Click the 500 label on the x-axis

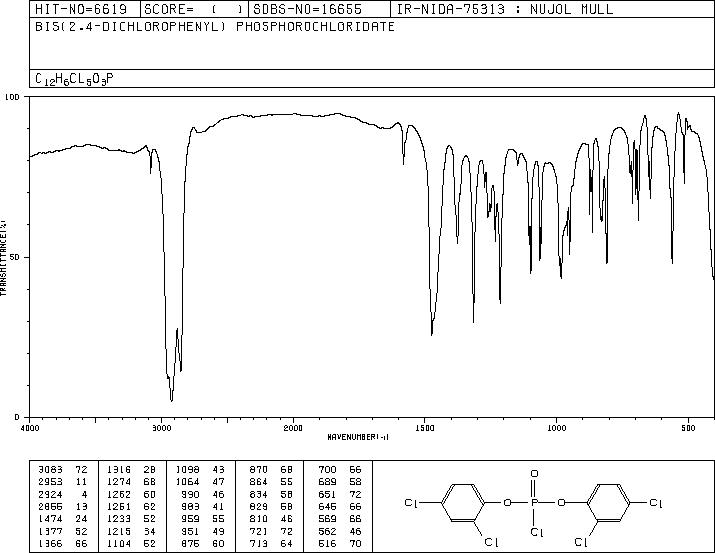point(688,428)
